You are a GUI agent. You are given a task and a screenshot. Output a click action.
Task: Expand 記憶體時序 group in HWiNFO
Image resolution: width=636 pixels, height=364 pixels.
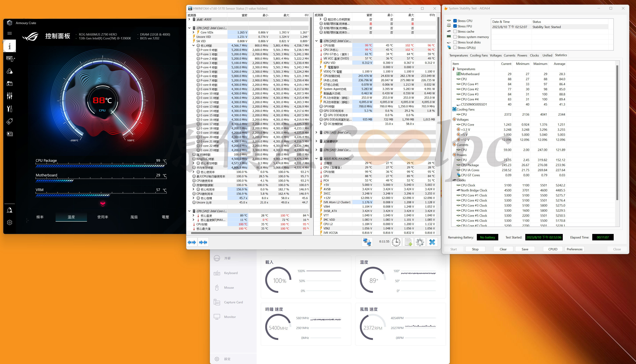316,141
